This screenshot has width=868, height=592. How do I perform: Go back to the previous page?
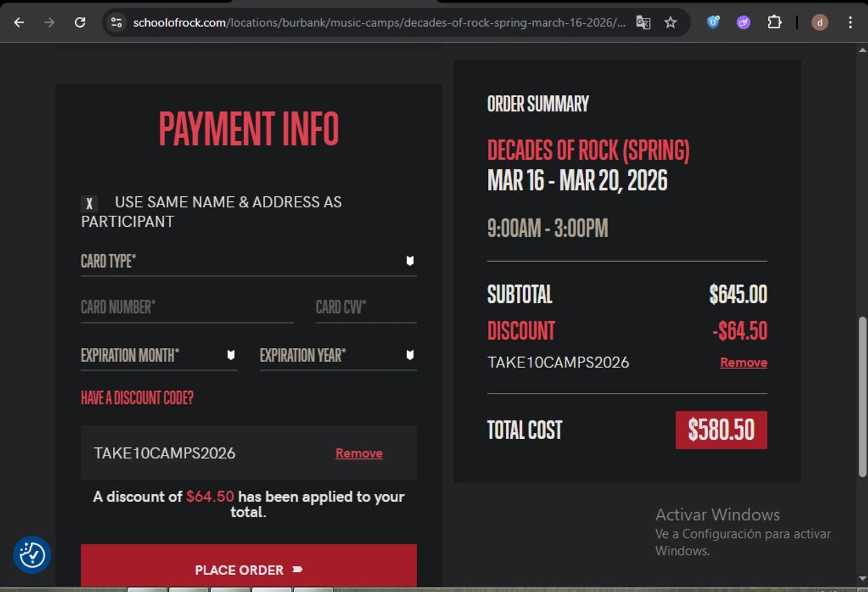point(19,23)
